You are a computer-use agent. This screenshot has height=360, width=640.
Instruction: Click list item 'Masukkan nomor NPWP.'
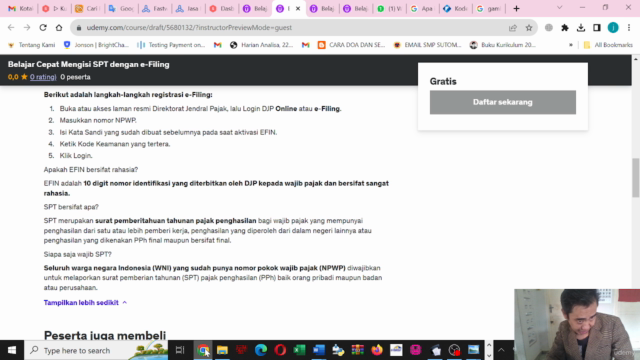[98, 120]
